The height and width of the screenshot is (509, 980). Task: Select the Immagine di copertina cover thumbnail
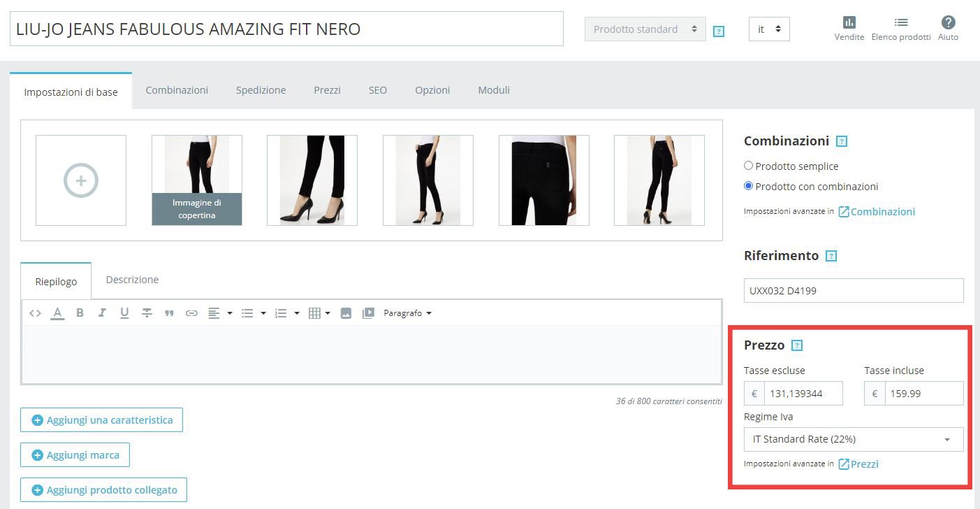pyautogui.click(x=197, y=180)
